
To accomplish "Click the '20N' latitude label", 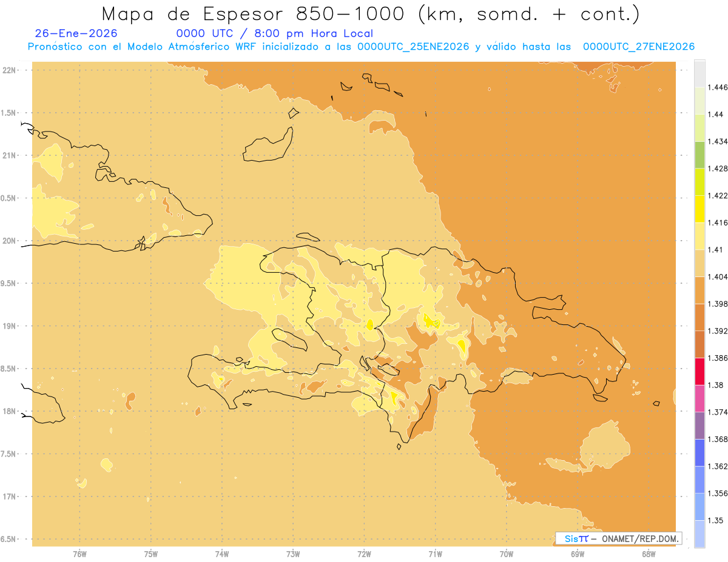I will click(9, 241).
